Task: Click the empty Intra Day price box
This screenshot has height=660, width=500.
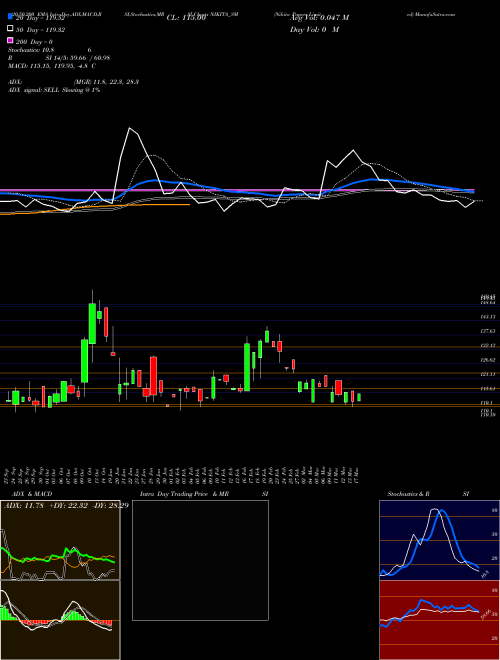Action: point(200,560)
